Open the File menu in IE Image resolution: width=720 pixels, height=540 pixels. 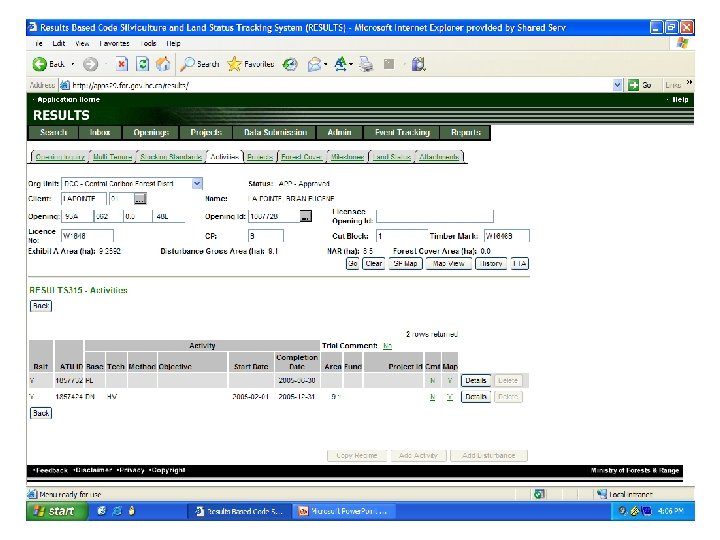click(x=39, y=44)
